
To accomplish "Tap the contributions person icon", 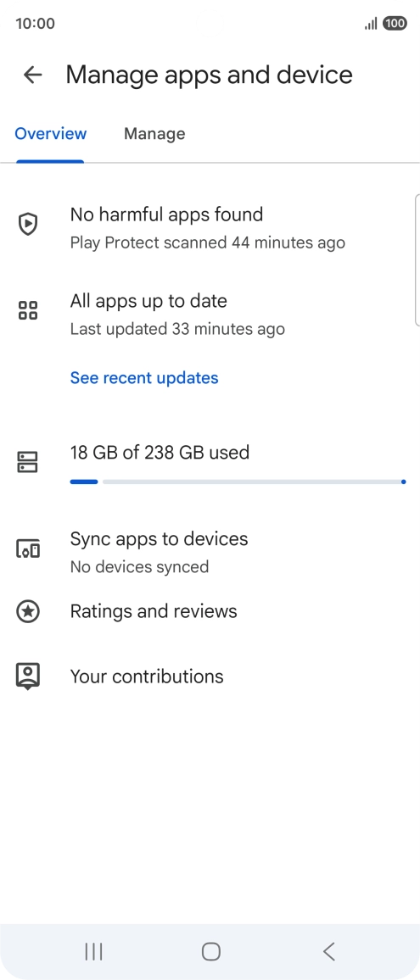I will click(x=27, y=677).
